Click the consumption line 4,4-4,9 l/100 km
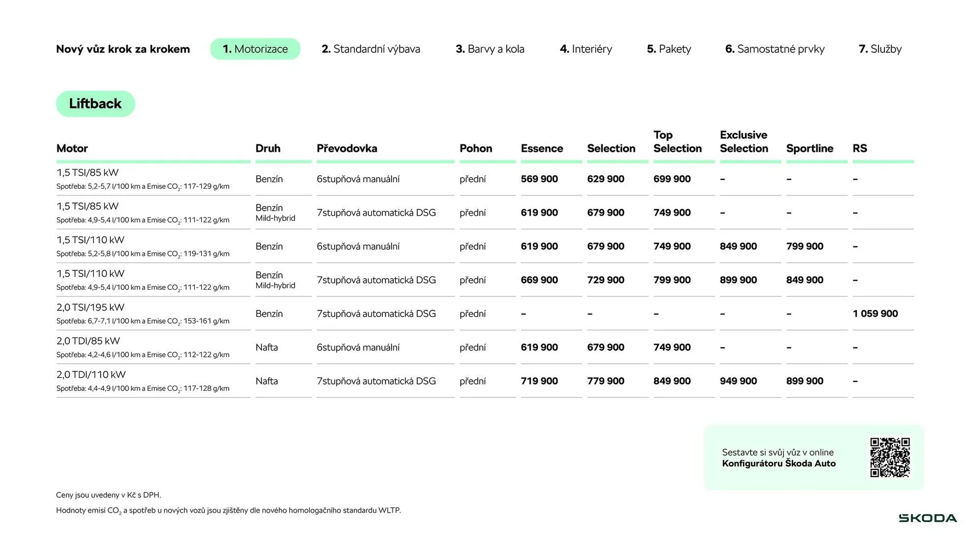980x551 pixels. tap(143, 389)
